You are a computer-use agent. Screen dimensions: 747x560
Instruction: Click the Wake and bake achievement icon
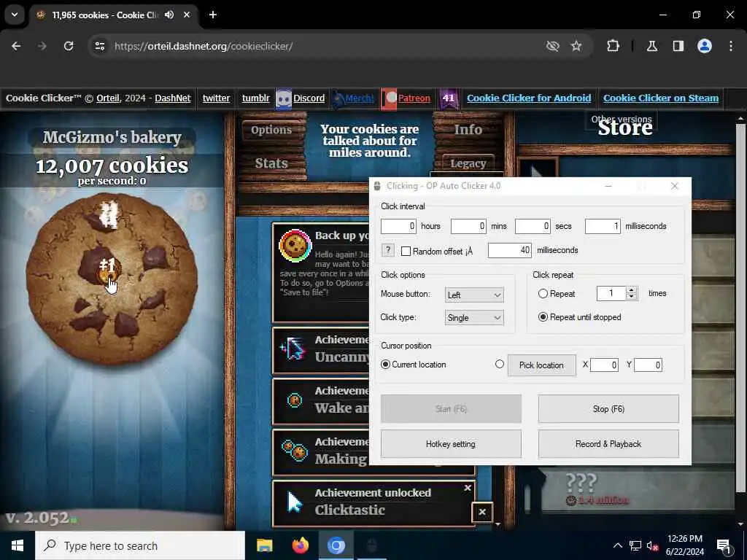point(295,400)
